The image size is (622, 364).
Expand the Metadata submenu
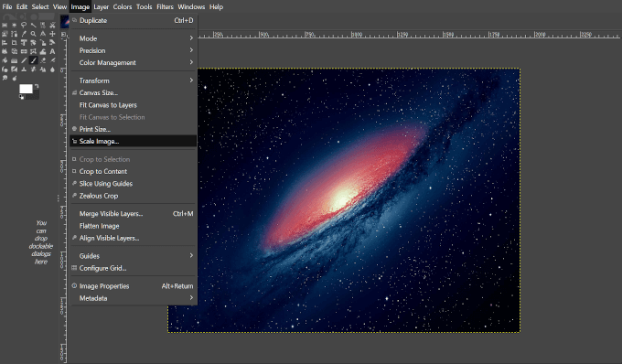click(134, 298)
